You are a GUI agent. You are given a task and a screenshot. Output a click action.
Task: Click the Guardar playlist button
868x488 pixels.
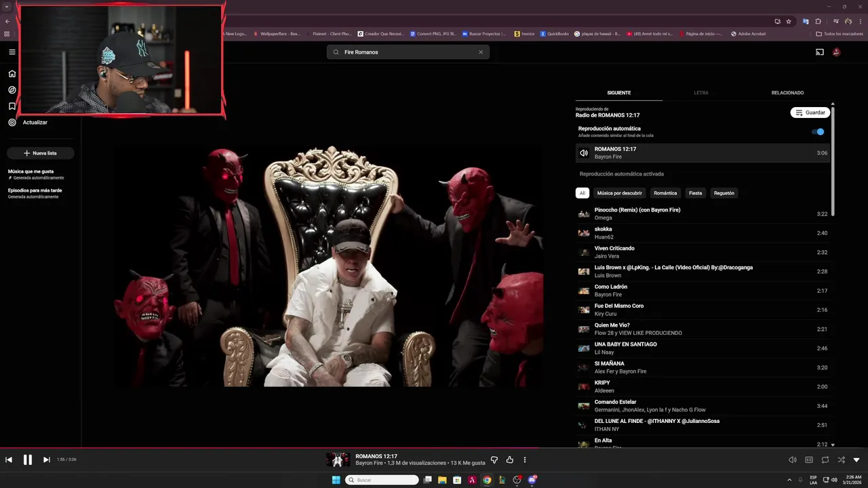810,113
